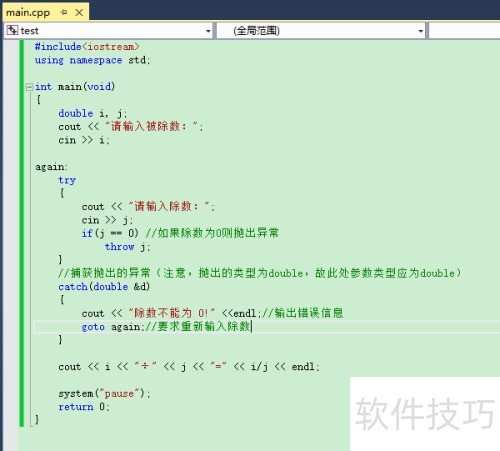
Task: Click the 'cin >> i;' line
Action: [84, 140]
